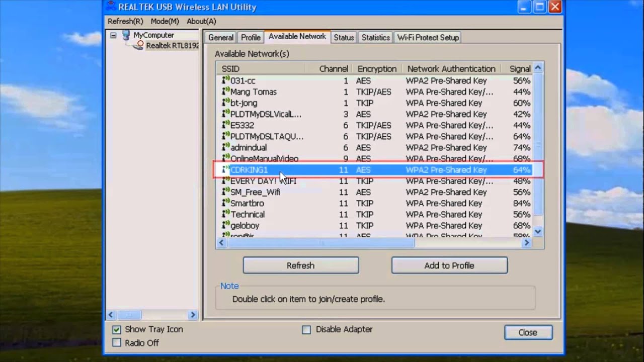This screenshot has width=644, height=362.
Task: Sort networks by Channel column header
Action: [x=329, y=68]
